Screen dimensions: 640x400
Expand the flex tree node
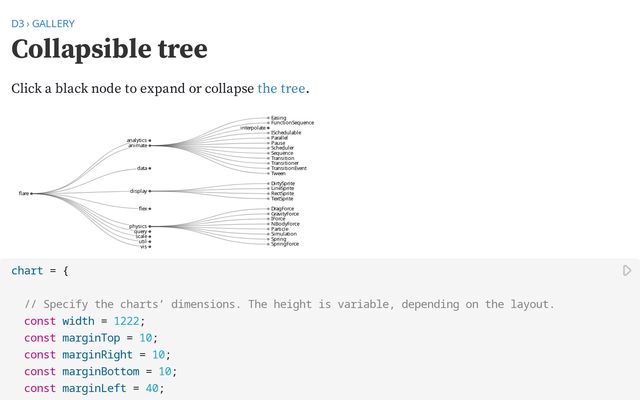click(150, 208)
